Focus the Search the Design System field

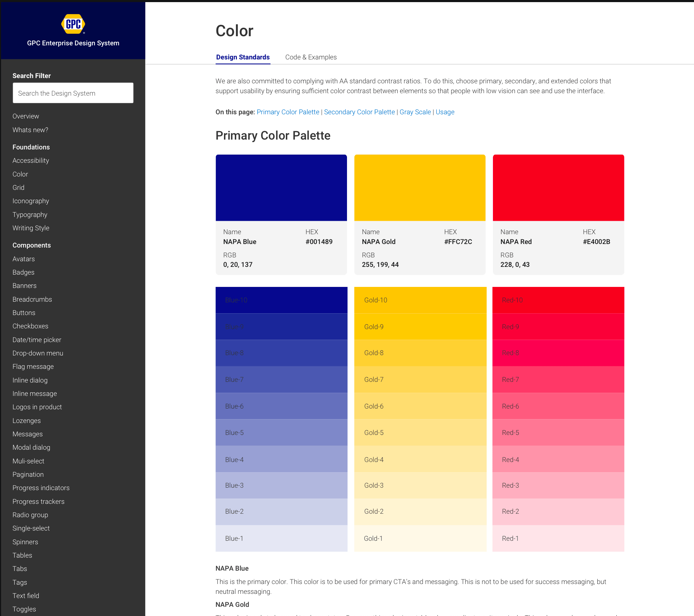(x=73, y=93)
